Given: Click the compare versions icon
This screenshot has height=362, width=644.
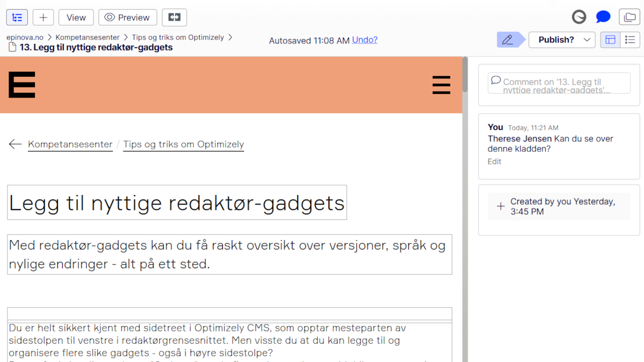Looking at the screenshot, I should tap(174, 18).
